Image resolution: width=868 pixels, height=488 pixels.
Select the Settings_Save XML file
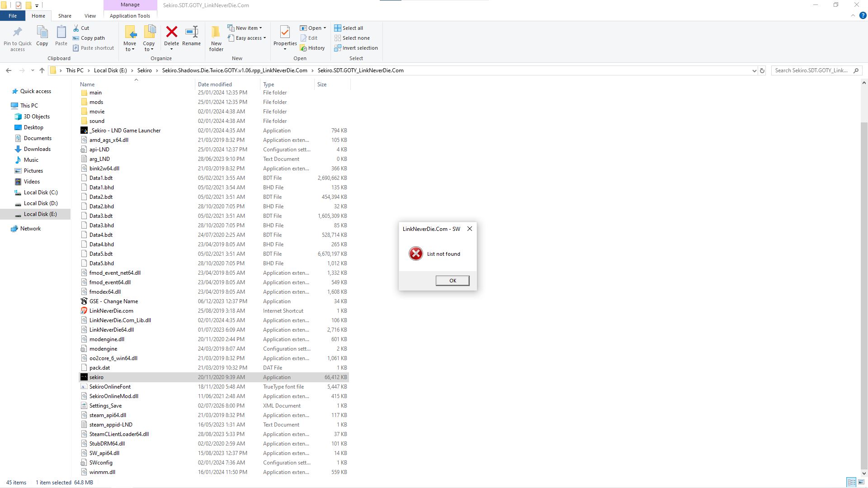(x=105, y=406)
